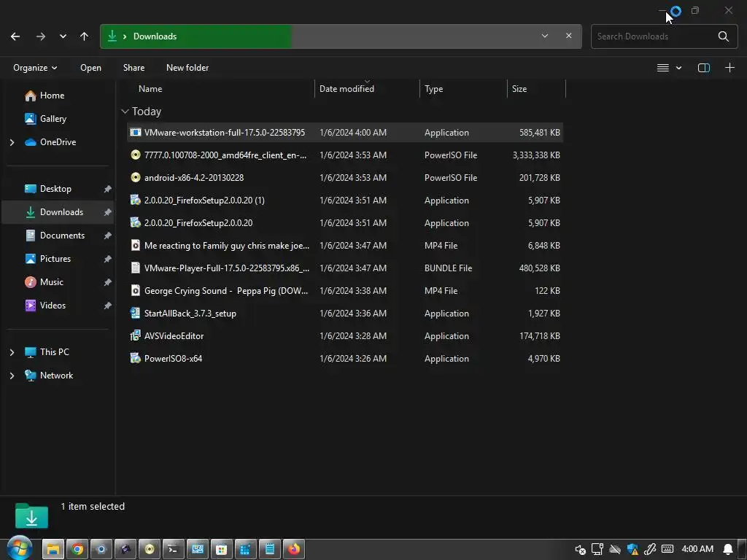Cancel the address bar loading with X
Image resolution: width=747 pixels, height=560 pixels.
[568, 36]
